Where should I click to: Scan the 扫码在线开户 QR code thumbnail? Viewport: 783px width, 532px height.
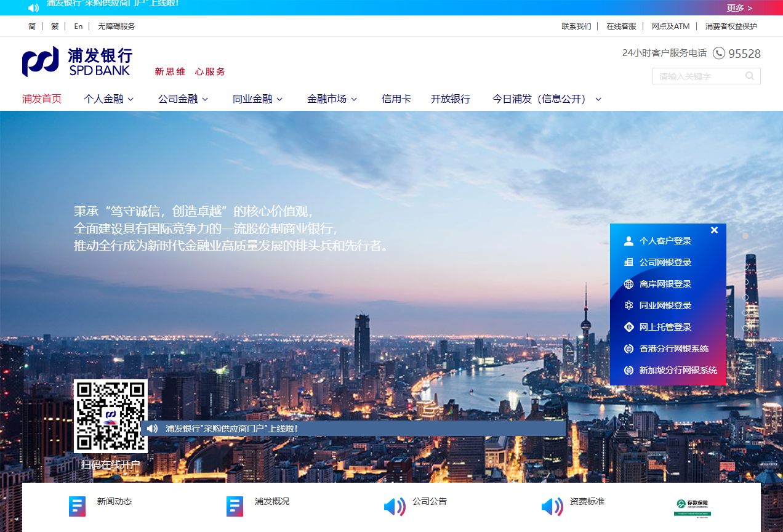[x=111, y=416]
